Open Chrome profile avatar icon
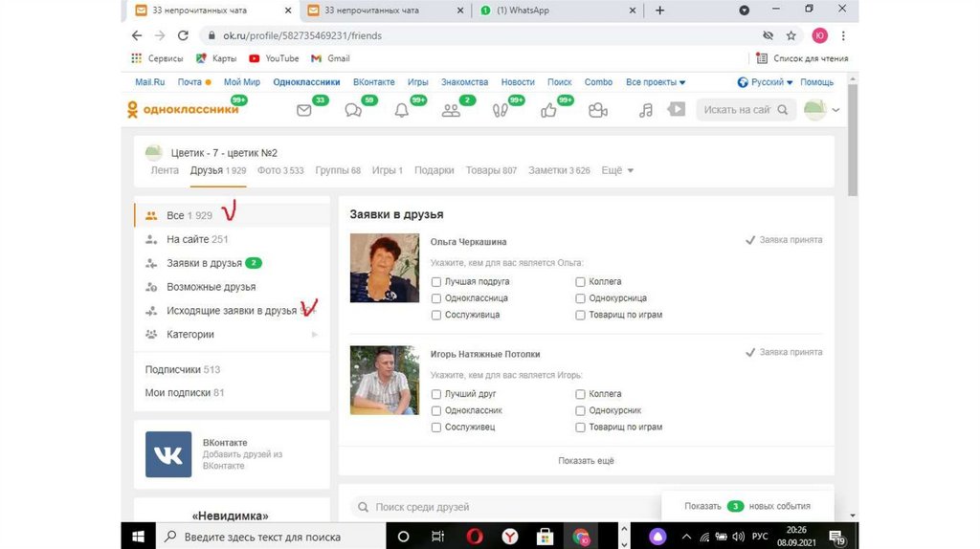 [x=819, y=35]
